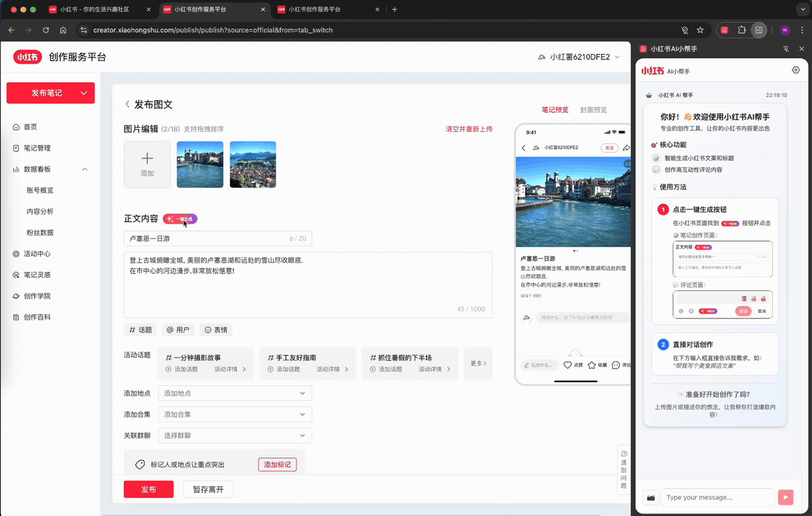Screen dimensions: 812x516
Task: Close the 小红书AI小帮手 side panel
Action: 801,49
